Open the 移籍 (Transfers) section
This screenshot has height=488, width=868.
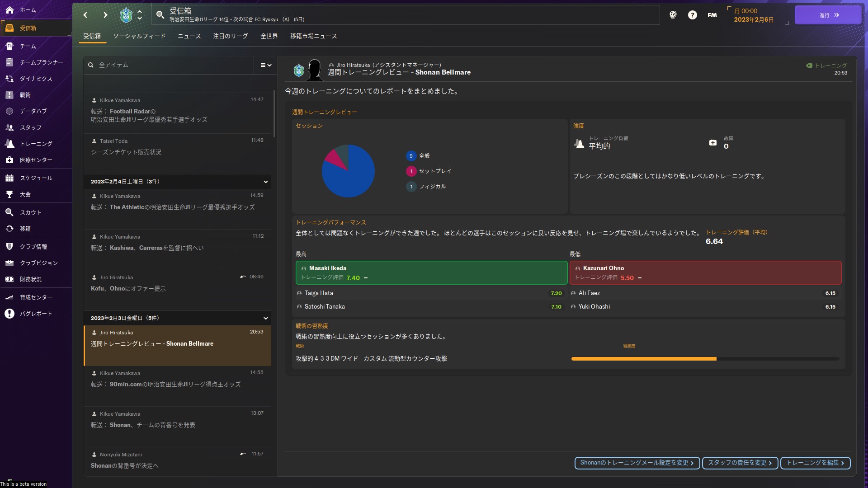tap(25, 229)
